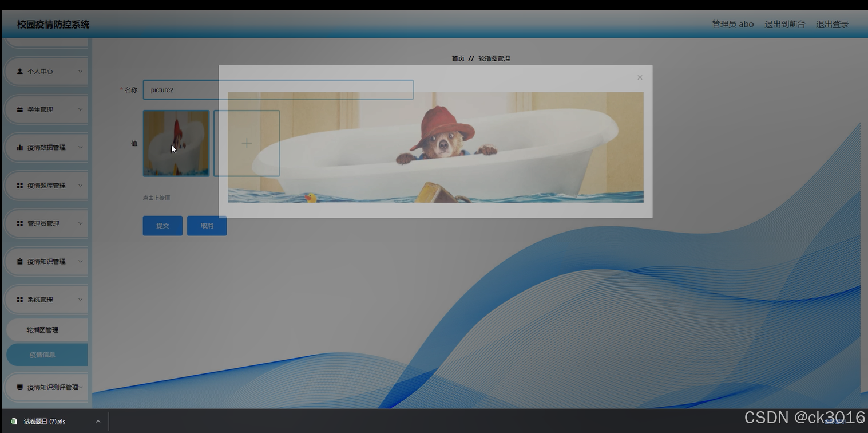Image resolution: width=868 pixels, height=433 pixels.
Task: Expand the 管理员管理 menu chevron
Action: 80,223
